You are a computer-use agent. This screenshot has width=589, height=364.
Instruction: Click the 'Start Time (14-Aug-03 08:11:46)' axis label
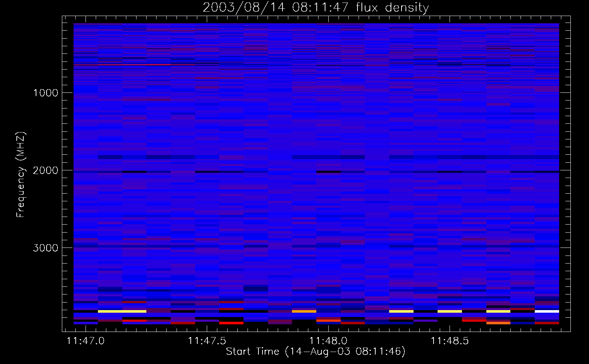(316, 352)
